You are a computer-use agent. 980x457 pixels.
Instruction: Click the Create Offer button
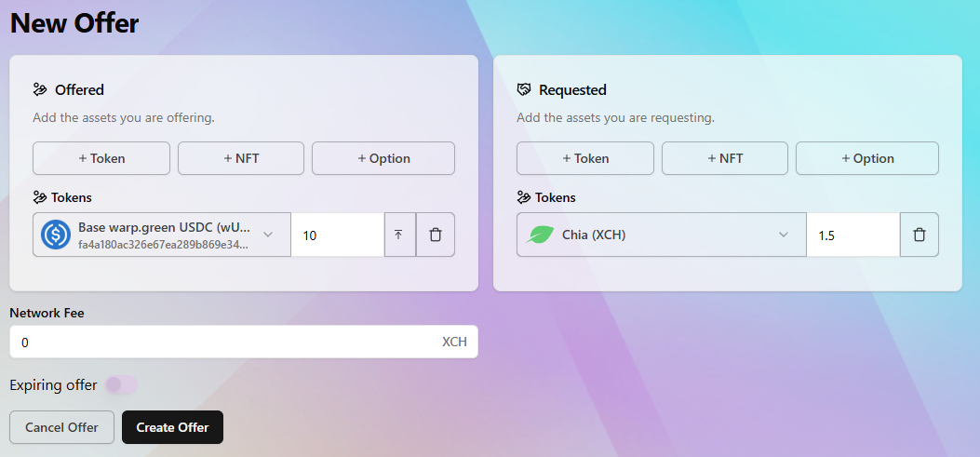(172, 427)
